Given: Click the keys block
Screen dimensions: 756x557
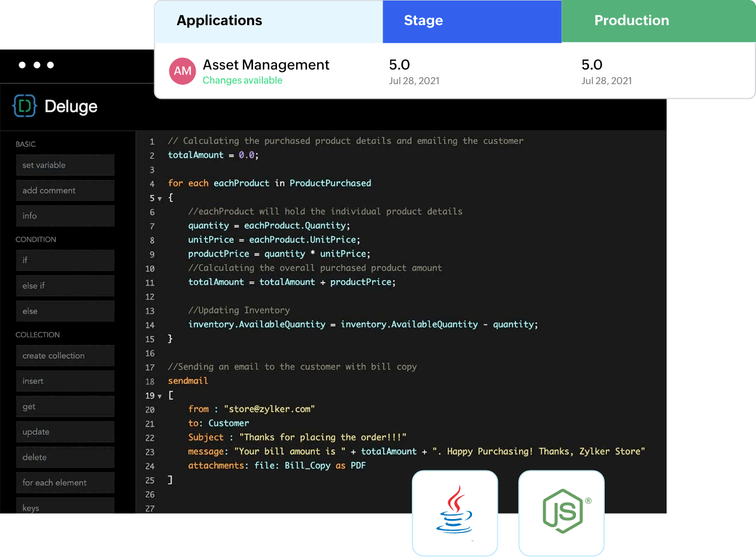Looking at the screenshot, I should pyautogui.click(x=65, y=506).
